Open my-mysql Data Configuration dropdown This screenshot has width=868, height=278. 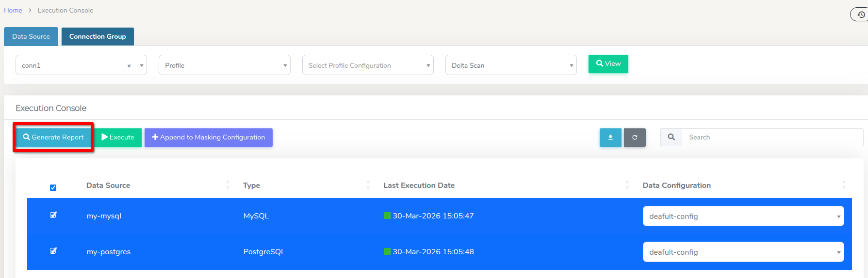tap(743, 216)
